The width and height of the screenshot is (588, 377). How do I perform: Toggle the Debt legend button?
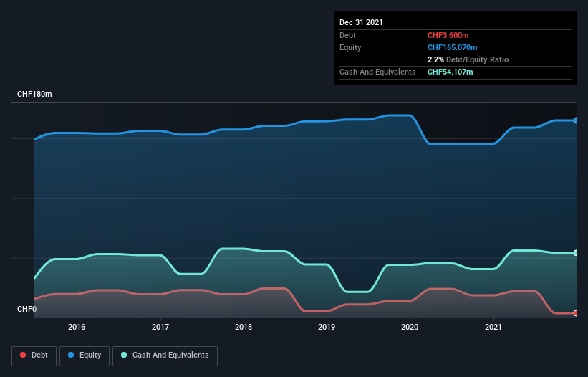pyautogui.click(x=34, y=355)
